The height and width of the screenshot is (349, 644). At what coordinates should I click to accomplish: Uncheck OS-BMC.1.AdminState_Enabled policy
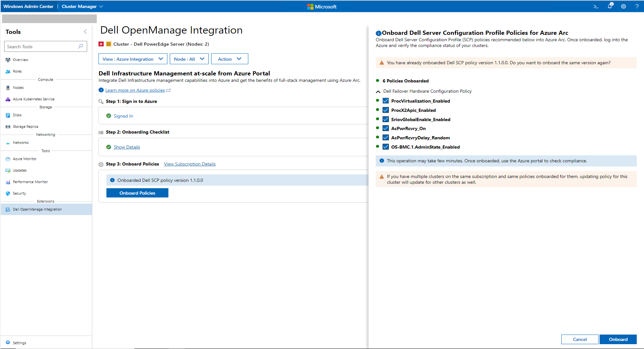pyautogui.click(x=385, y=146)
